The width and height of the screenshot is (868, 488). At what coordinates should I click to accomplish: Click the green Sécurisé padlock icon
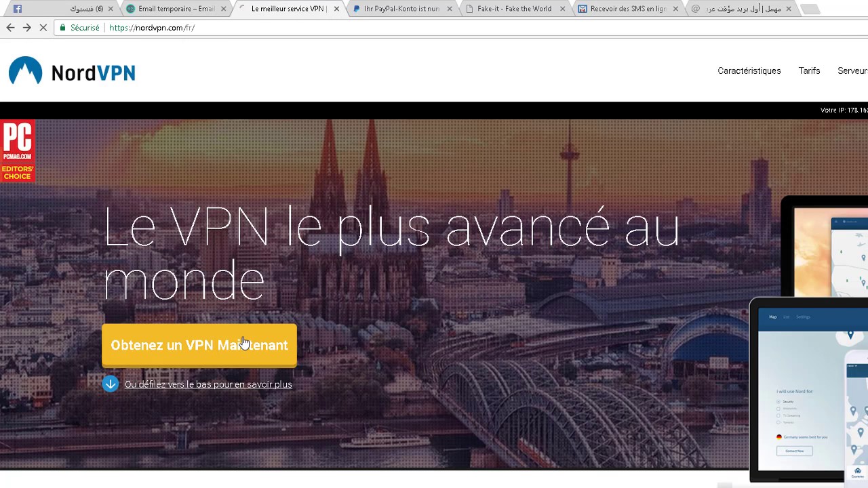(63, 28)
